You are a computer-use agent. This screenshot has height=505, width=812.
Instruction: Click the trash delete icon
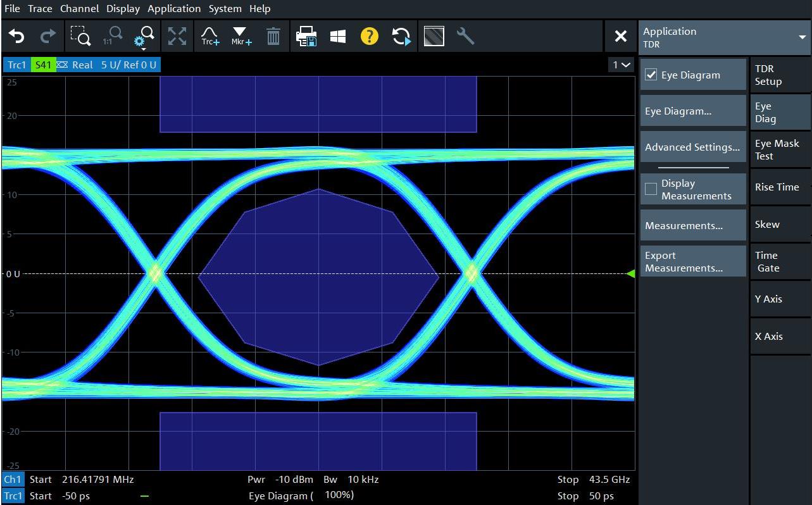coord(273,37)
